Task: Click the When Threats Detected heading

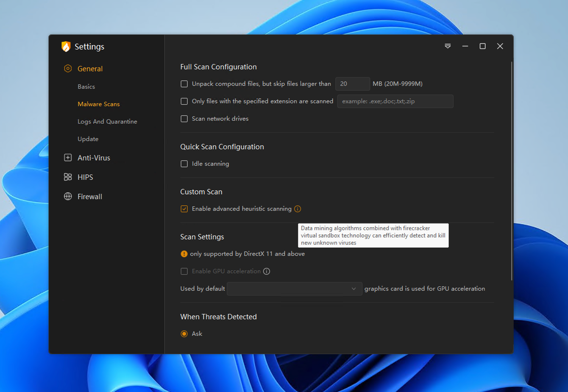Action: [x=218, y=317]
